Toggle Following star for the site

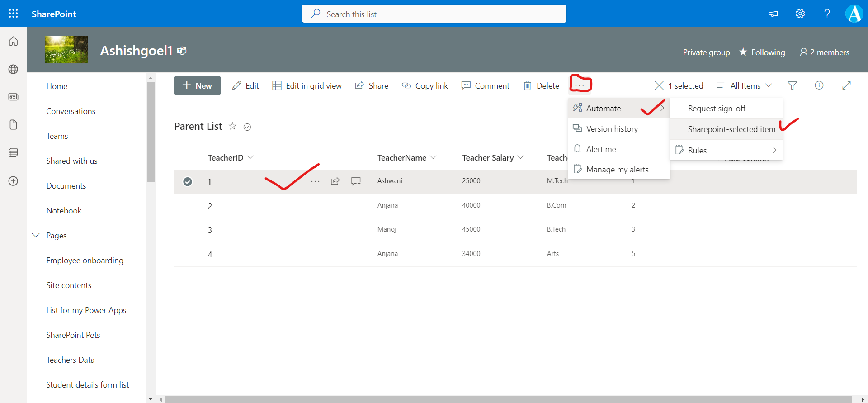(743, 52)
